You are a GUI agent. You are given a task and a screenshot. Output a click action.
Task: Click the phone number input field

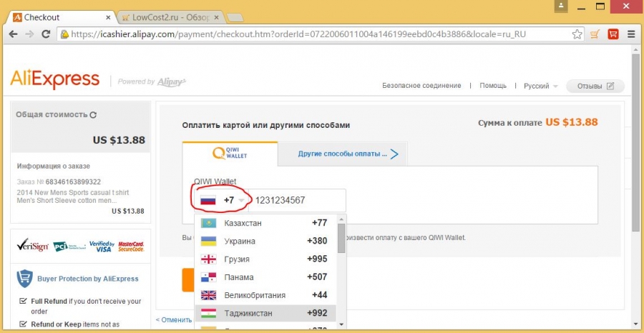[x=298, y=201]
